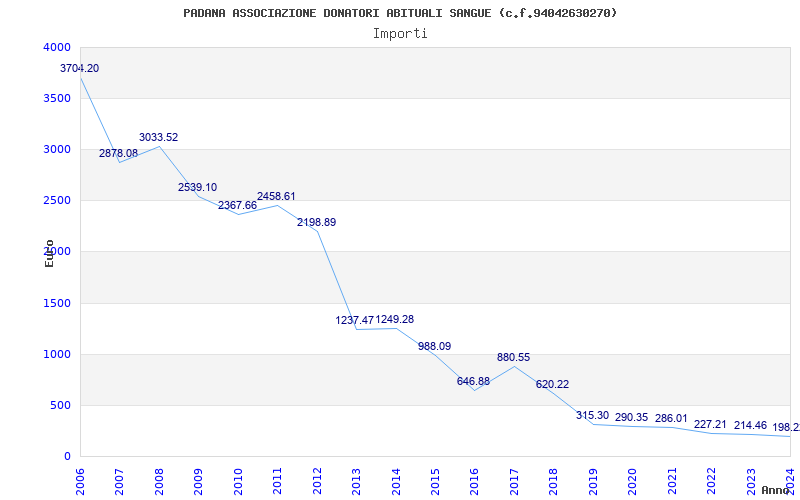Select the 620.22 data label

pyautogui.click(x=553, y=385)
